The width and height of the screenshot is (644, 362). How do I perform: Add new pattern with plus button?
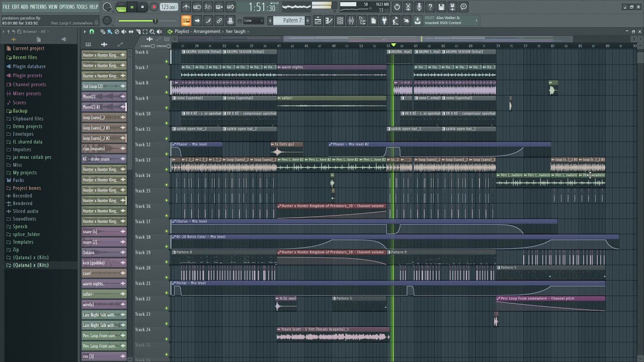tap(308, 21)
